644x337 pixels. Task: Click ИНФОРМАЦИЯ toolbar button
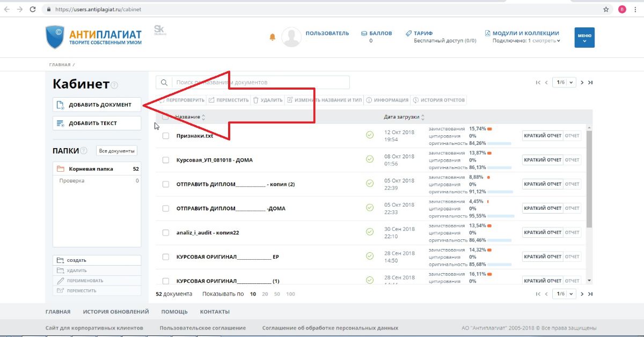(387, 100)
